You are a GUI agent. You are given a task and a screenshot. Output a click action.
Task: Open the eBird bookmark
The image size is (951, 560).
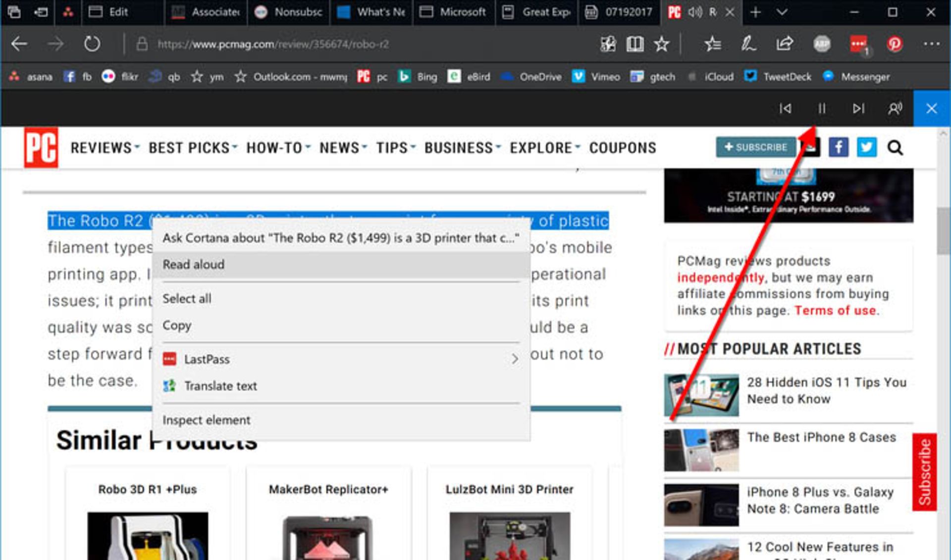(x=469, y=77)
